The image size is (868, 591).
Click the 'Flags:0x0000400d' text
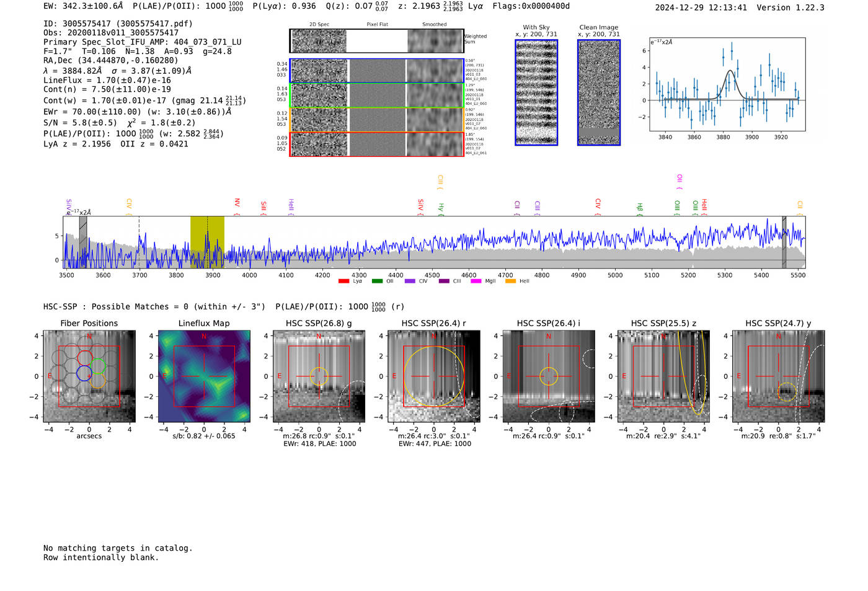(x=531, y=6)
